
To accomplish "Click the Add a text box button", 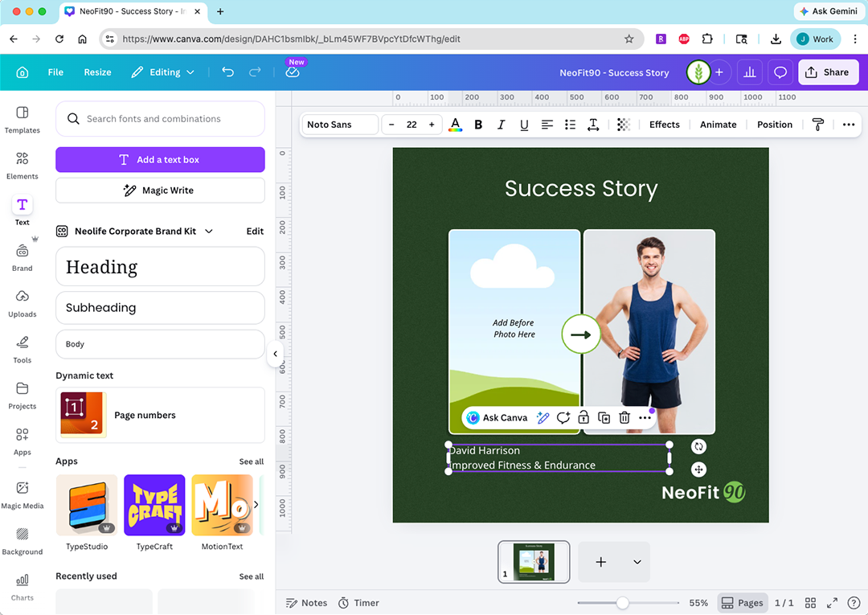I will click(160, 160).
